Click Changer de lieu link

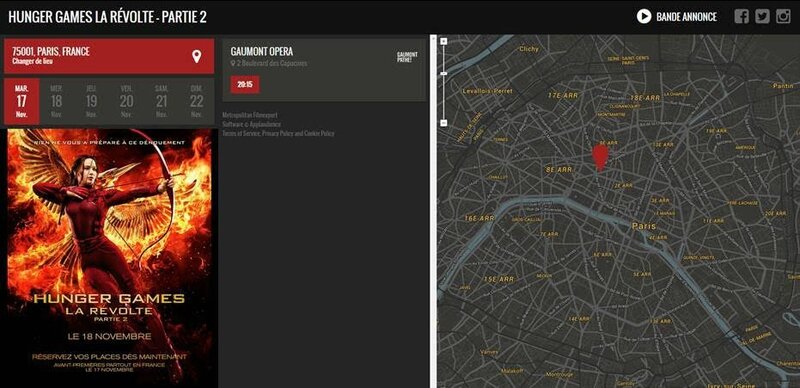pyautogui.click(x=32, y=61)
